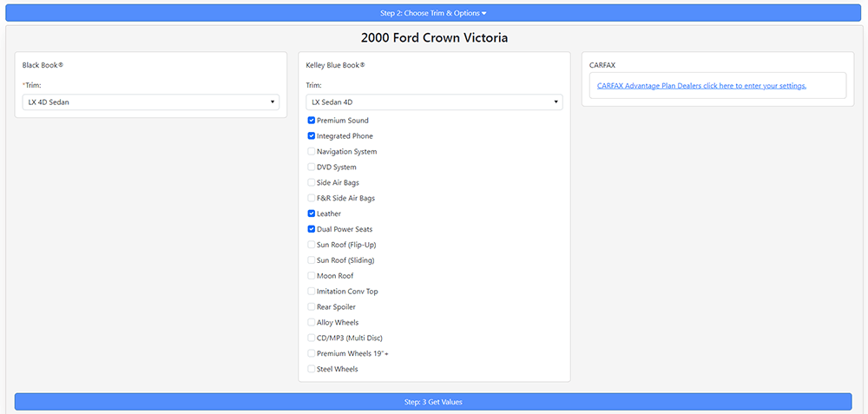868x414 pixels.
Task: Enable F&R Side Air Bags
Action: (x=312, y=199)
